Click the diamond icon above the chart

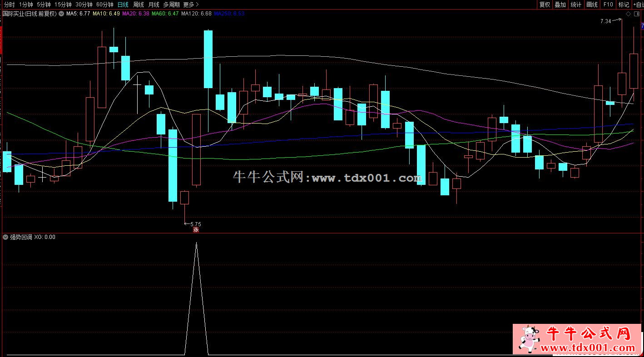point(628,14)
